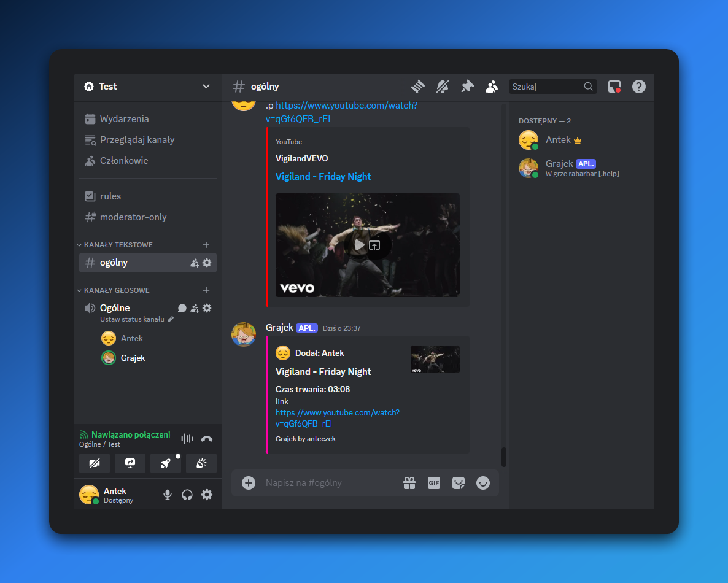Mute the microphone
The image size is (728, 583).
(168, 495)
